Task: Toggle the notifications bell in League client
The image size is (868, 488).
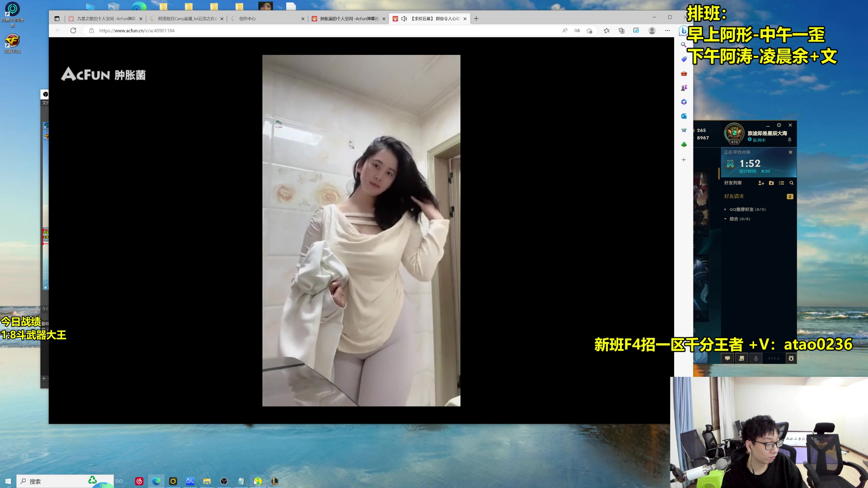Action: (789, 140)
